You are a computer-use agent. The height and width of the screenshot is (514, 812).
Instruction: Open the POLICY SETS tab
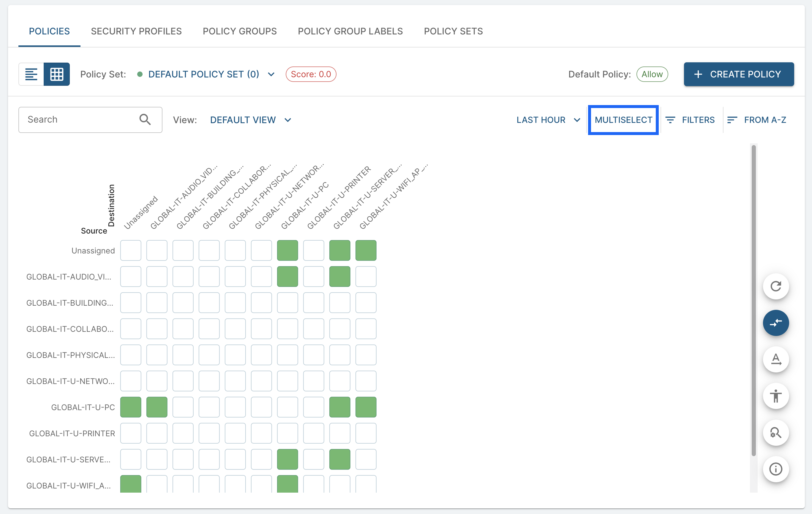click(x=453, y=31)
